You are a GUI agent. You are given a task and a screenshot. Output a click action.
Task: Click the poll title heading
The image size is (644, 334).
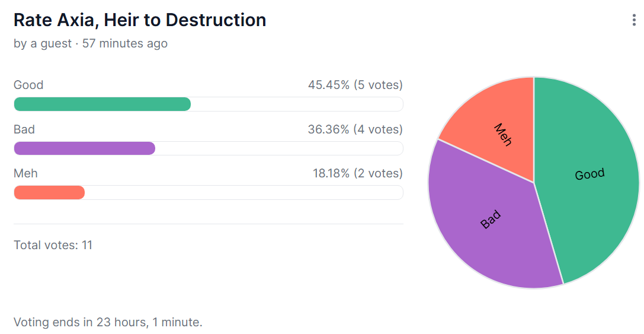(140, 20)
